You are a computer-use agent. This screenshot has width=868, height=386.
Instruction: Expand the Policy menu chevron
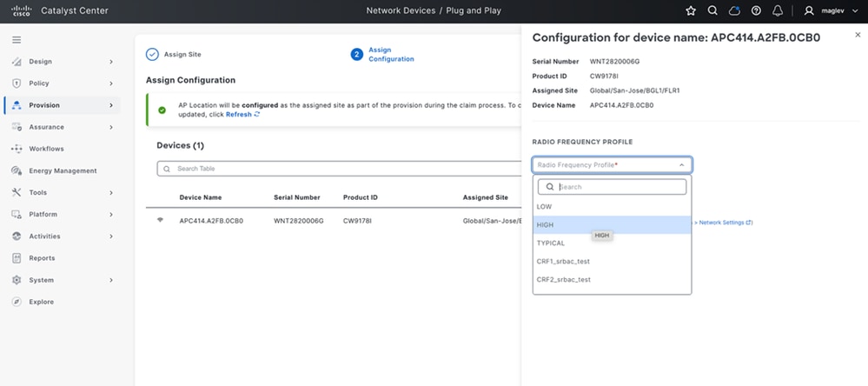(x=111, y=83)
